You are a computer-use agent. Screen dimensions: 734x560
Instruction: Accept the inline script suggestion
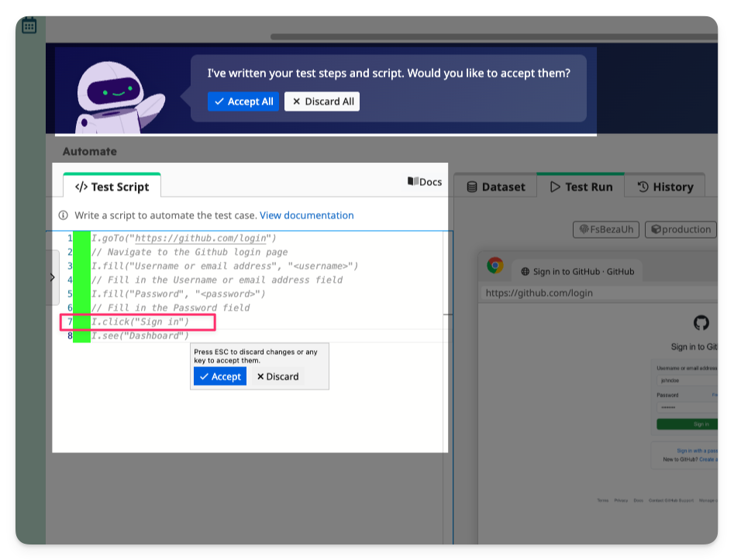[x=220, y=376]
